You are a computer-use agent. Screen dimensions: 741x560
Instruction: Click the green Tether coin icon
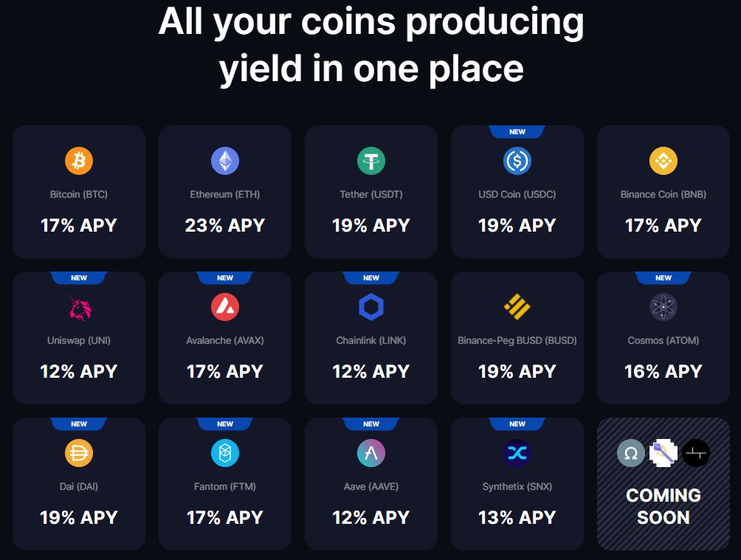click(371, 160)
